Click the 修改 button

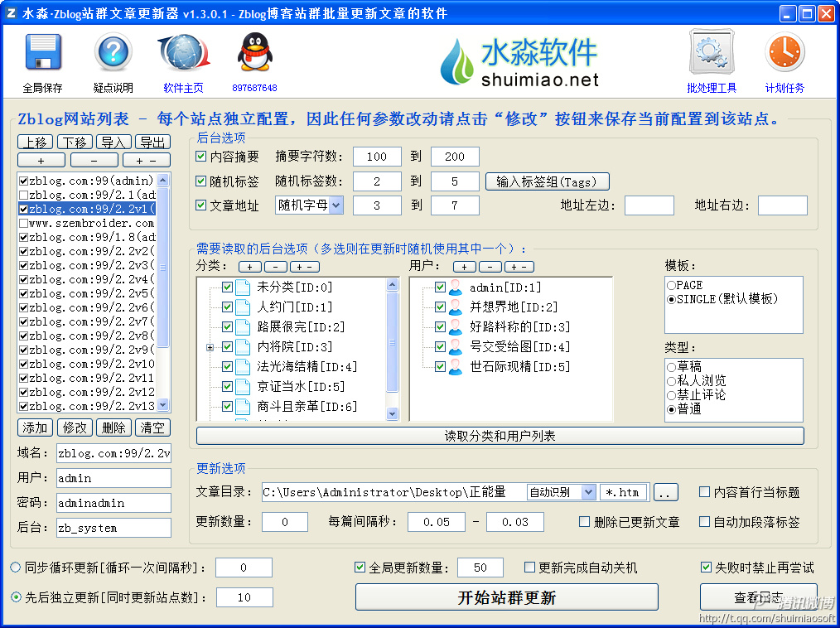point(75,428)
